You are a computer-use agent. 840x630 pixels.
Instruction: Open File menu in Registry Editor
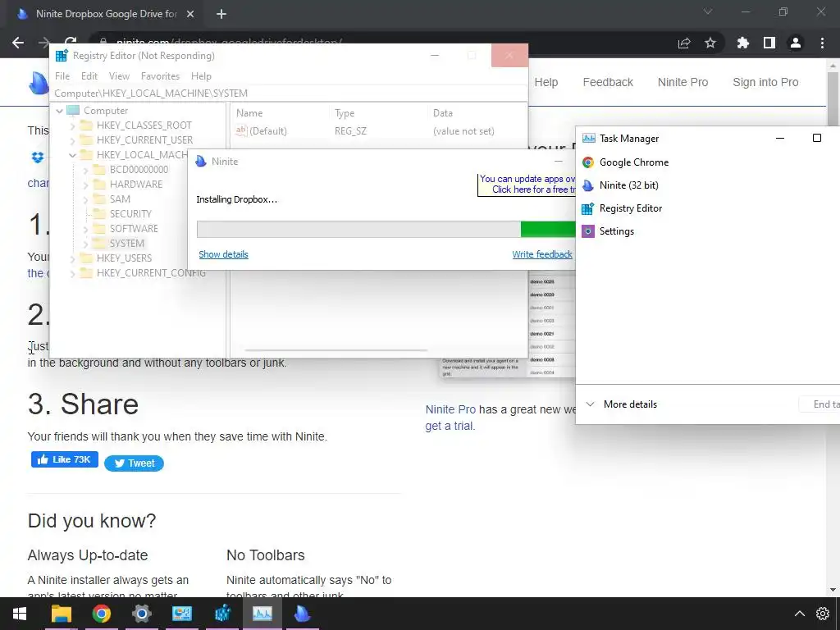62,76
